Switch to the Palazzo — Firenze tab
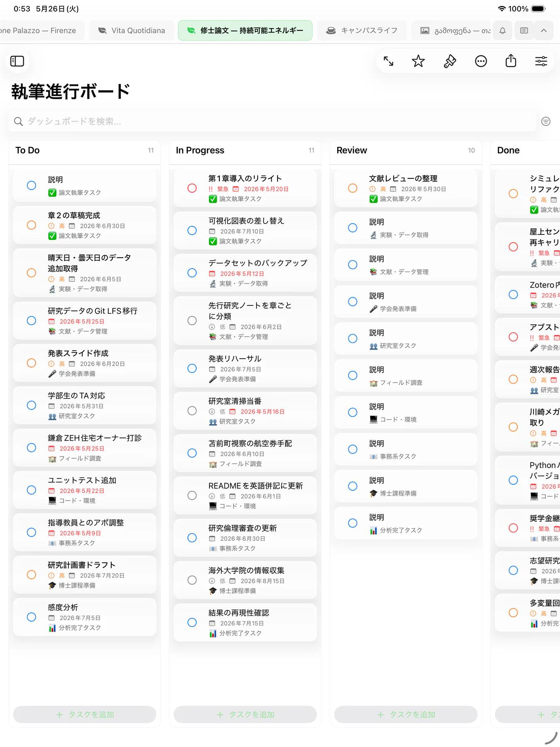 41,31
